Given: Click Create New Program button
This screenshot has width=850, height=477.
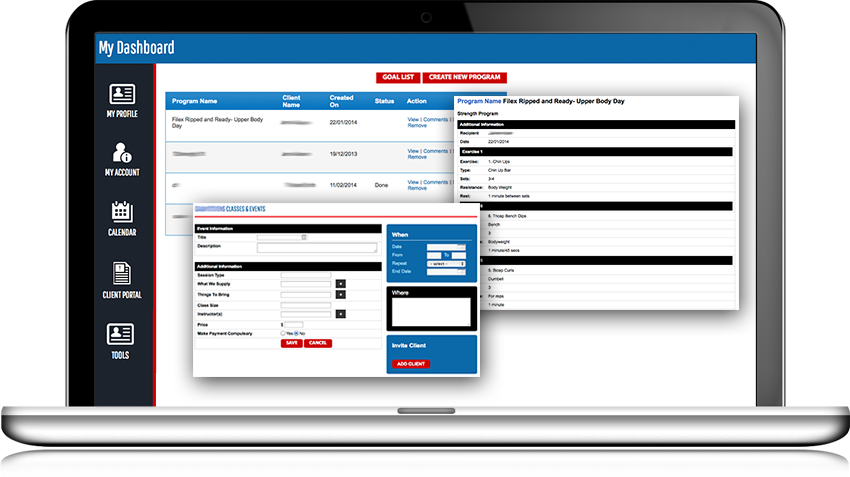Looking at the screenshot, I should click(464, 77).
